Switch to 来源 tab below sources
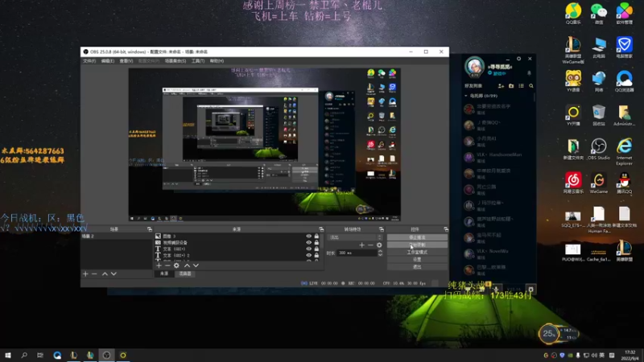 point(164,274)
